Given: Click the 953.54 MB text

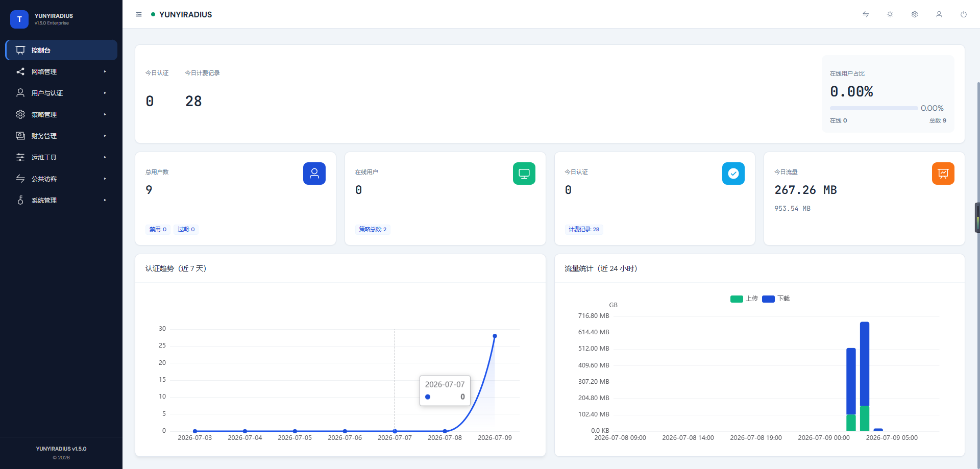Looking at the screenshot, I should (x=792, y=208).
